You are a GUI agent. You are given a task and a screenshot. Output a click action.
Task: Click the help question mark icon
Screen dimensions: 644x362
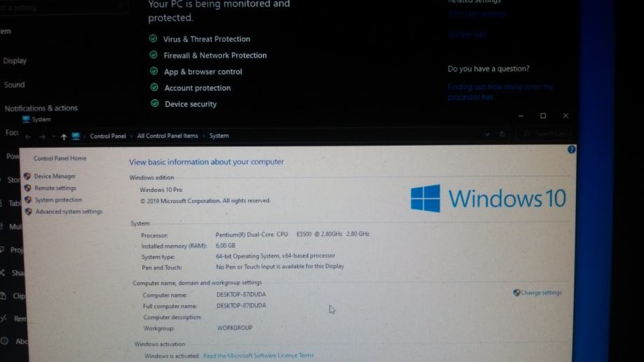pyautogui.click(x=571, y=150)
